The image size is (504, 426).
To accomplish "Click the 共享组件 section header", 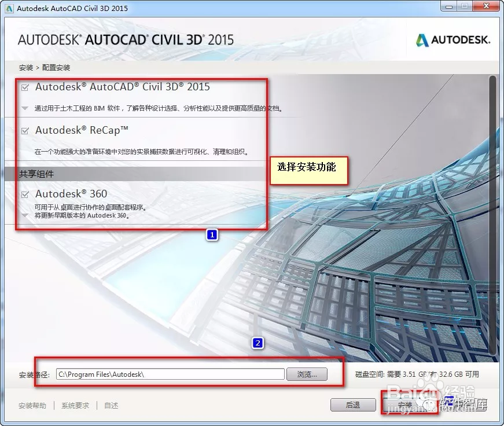I will [x=36, y=174].
